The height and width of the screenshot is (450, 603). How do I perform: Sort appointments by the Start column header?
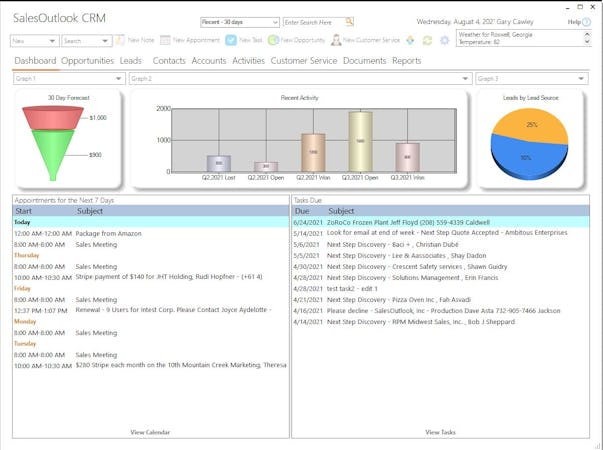point(23,211)
